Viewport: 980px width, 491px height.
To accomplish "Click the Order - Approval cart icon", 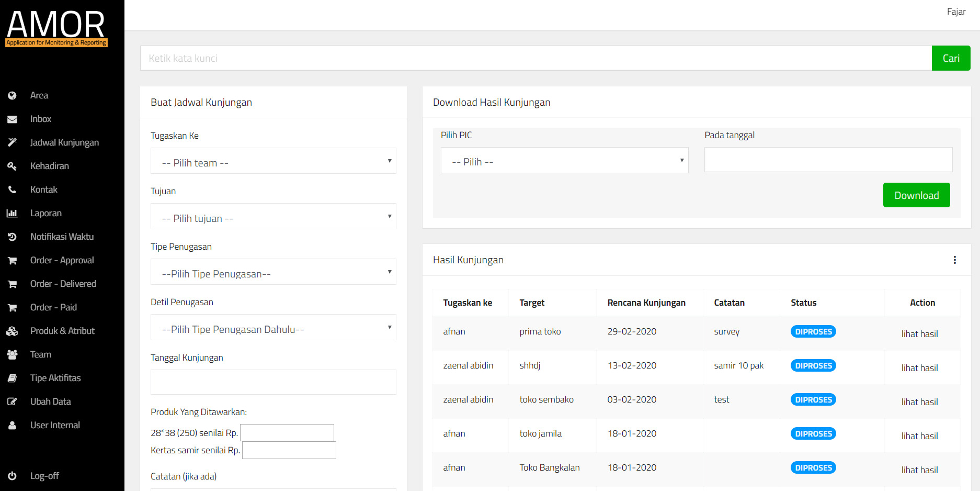I will click(12, 260).
